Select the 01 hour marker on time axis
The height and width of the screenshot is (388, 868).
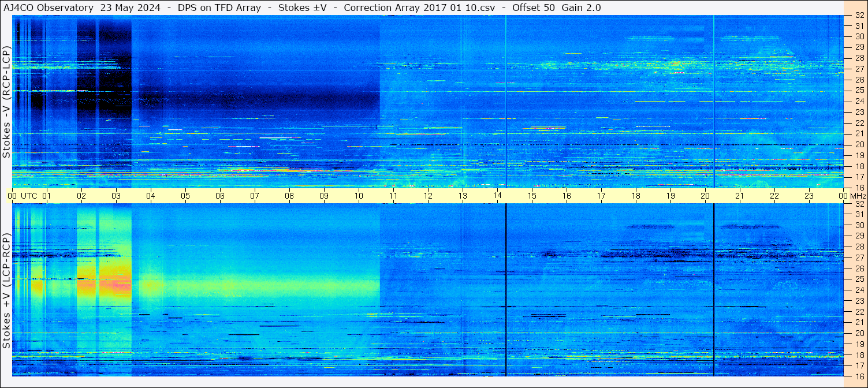click(x=47, y=196)
